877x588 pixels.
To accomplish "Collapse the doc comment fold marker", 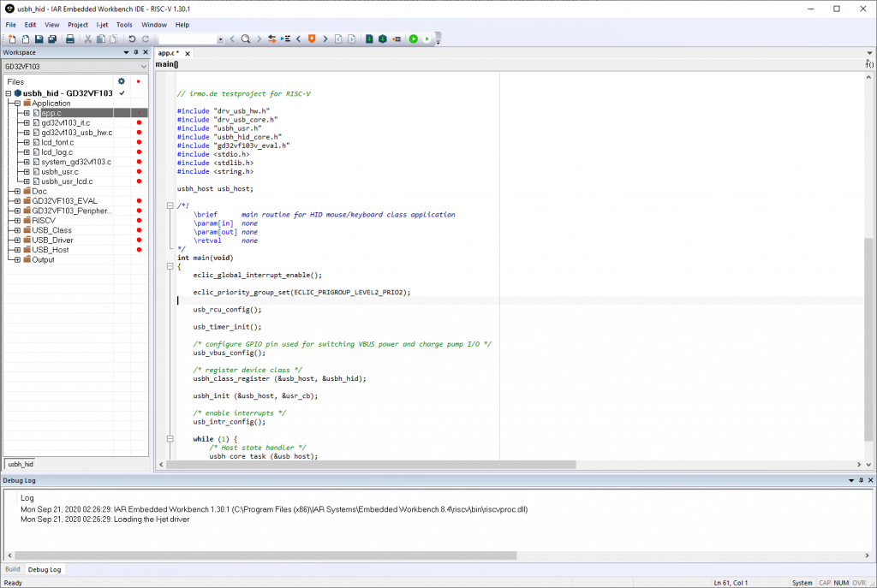I will [170, 205].
